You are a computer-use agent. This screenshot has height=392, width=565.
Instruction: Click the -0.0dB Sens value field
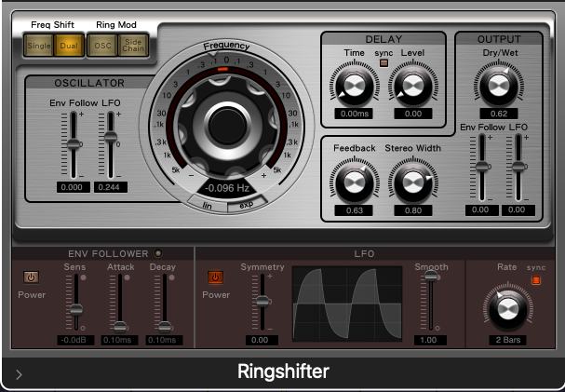75,340
